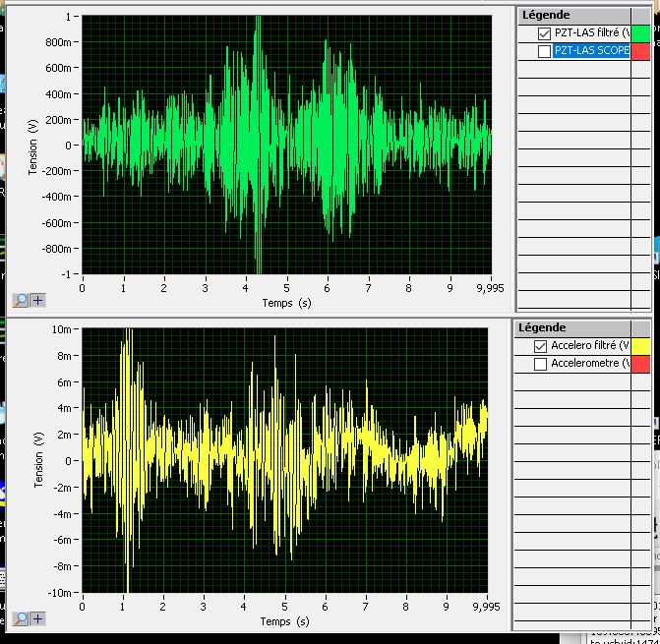Click the crosshair cursor tool under the green graph
Screen dimensions: 660x644
[x=37, y=301]
